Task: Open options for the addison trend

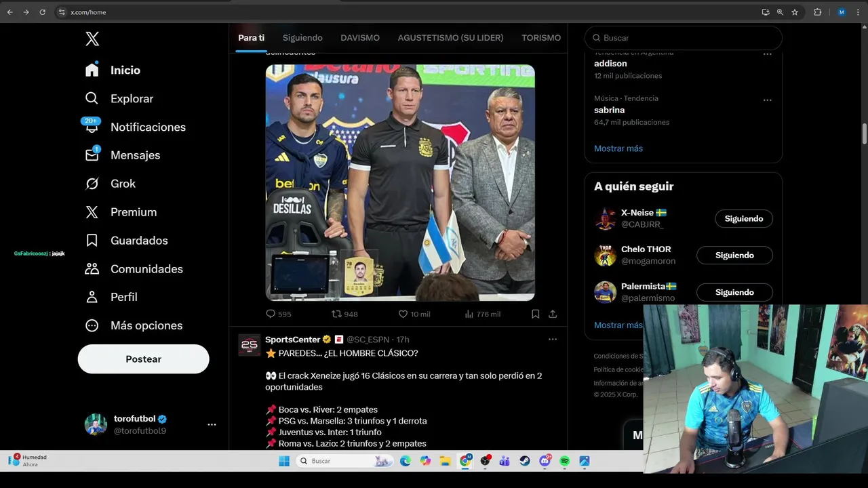Action: click(x=767, y=54)
